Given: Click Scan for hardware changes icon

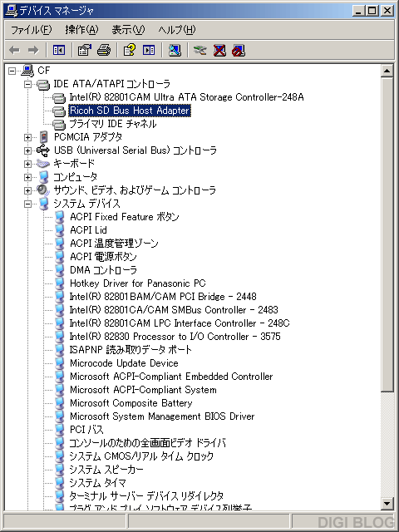Looking at the screenshot, I should coord(175,51).
